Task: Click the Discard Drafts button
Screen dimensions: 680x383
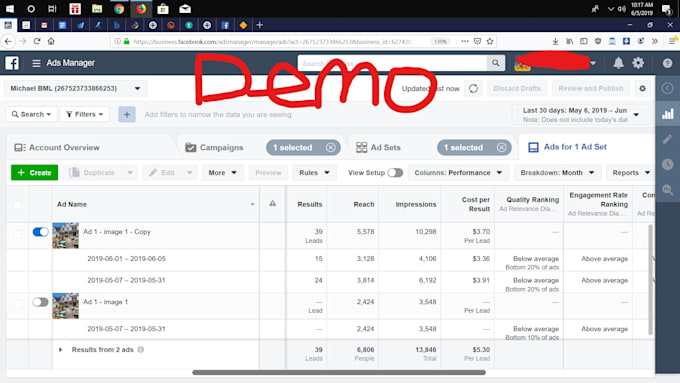Action: click(517, 88)
